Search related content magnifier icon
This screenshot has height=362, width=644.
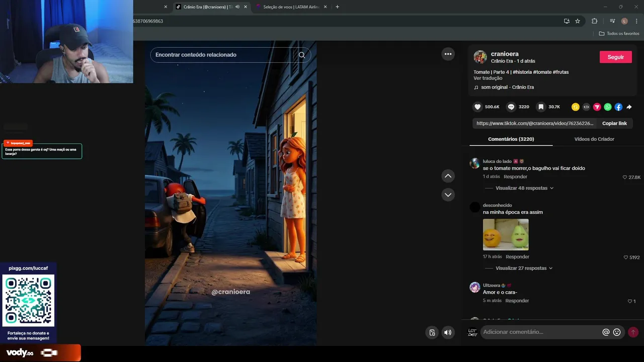[302, 55]
